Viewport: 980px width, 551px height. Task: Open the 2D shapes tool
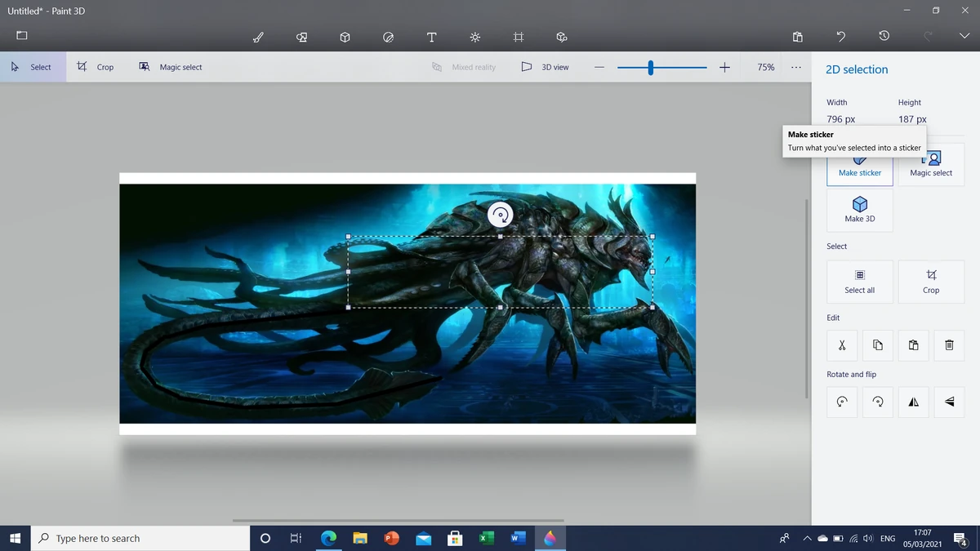coord(301,37)
